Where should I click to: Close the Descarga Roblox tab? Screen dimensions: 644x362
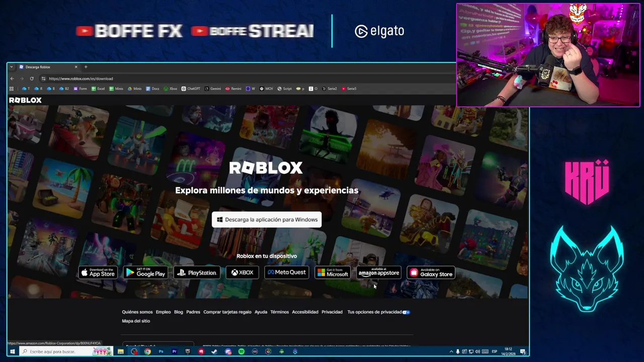coord(76,67)
